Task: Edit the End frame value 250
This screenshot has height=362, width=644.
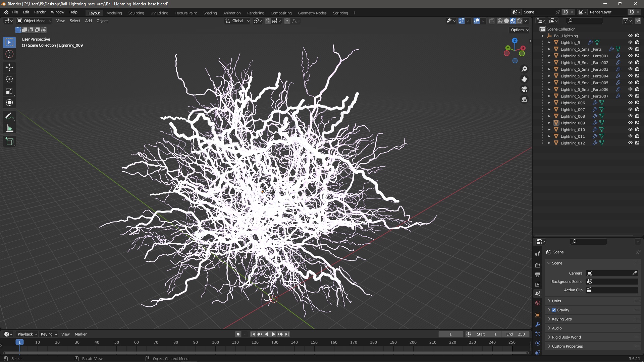Action: [x=516, y=334]
